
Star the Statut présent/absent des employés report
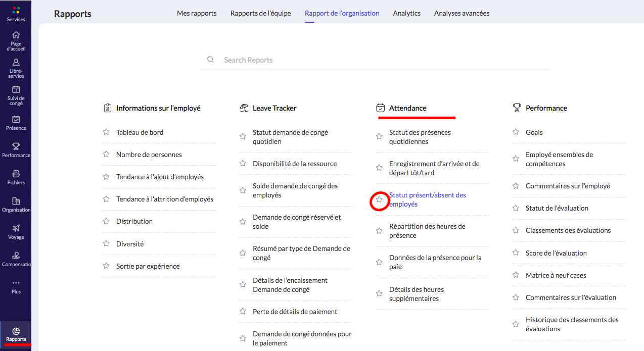[379, 200]
